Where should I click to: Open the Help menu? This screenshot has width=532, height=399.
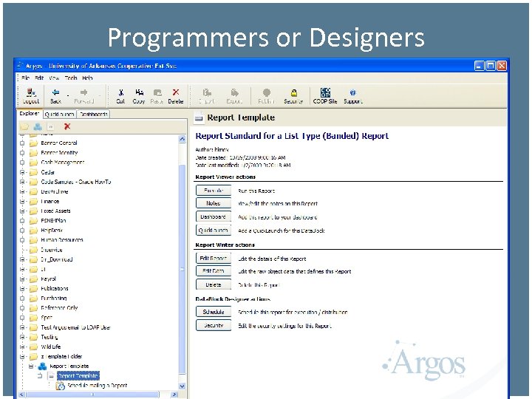tap(87, 78)
